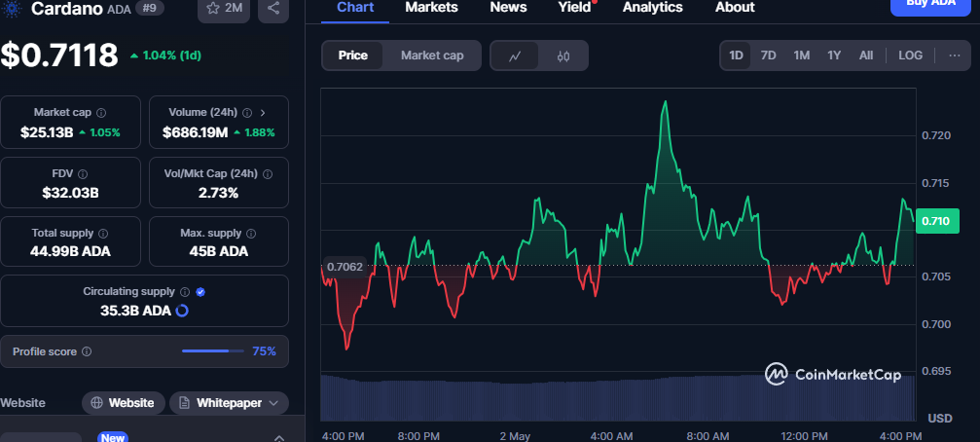Click the 1.04% (1d) change text
Image resolution: width=980 pixels, height=442 pixels.
point(172,55)
